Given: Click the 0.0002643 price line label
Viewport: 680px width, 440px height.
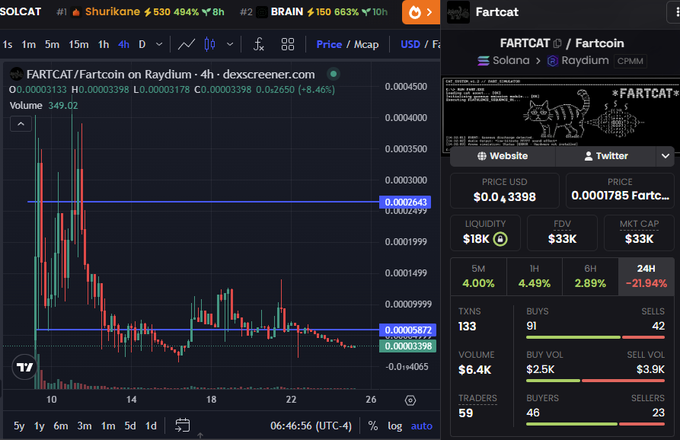Looking at the screenshot, I should pos(405,202).
